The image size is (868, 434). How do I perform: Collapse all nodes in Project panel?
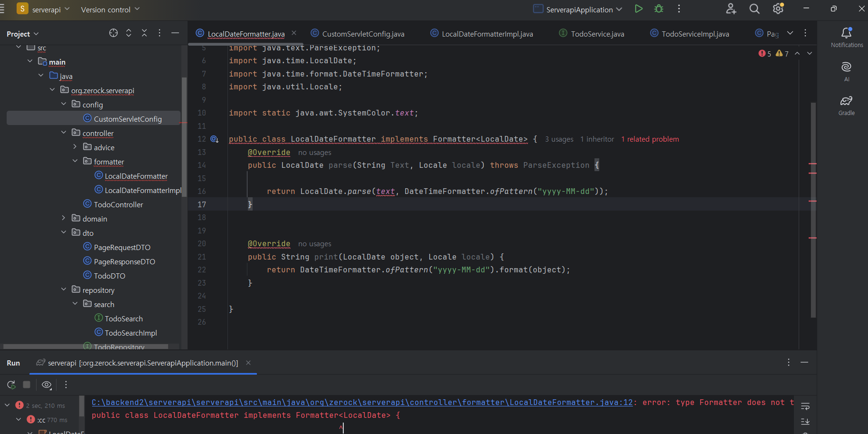[144, 33]
